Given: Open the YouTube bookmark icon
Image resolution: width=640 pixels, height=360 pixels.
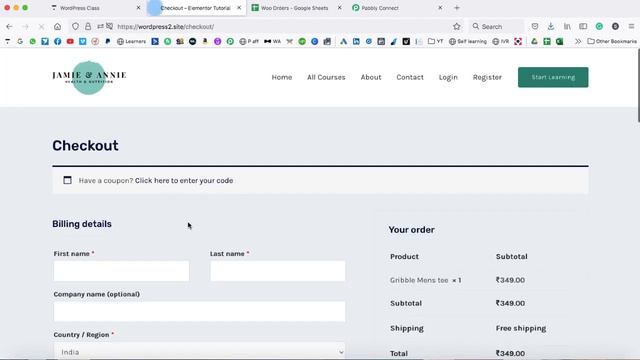Looking at the screenshot, I should click(x=70, y=41).
